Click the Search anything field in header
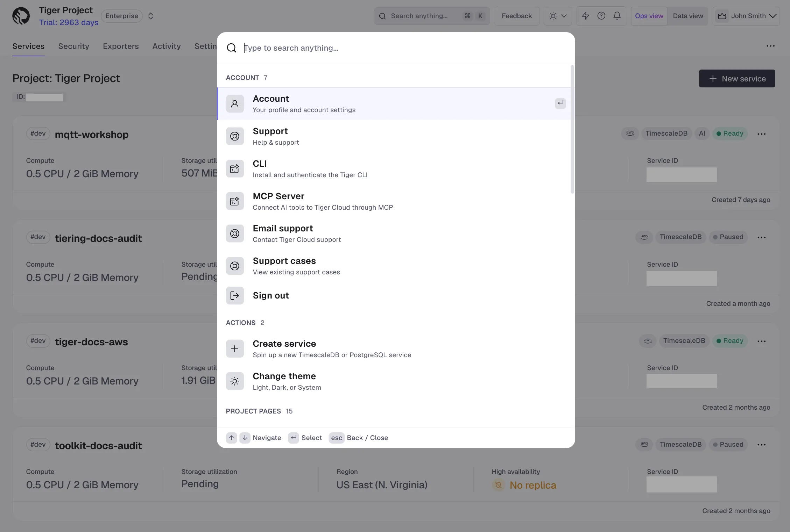 click(432, 16)
